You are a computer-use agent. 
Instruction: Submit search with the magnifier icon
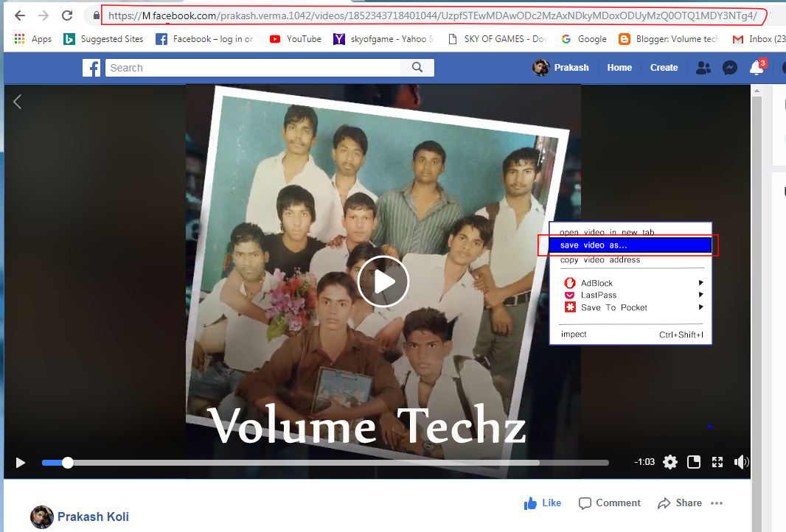pyautogui.click(x=417, y=67)
